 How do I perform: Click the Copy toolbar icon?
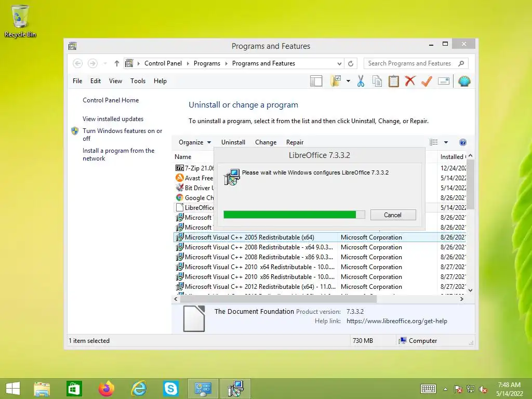click(x=377, y=81)
